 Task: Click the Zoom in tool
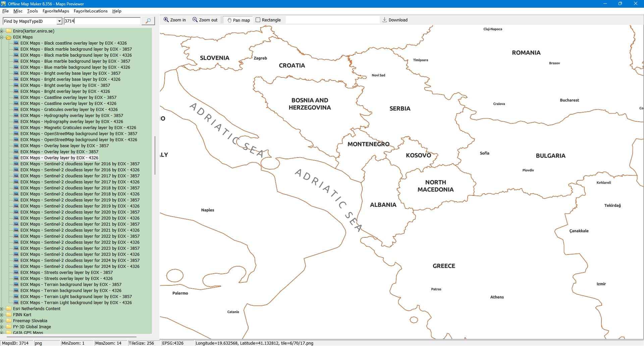click(174, 20)
